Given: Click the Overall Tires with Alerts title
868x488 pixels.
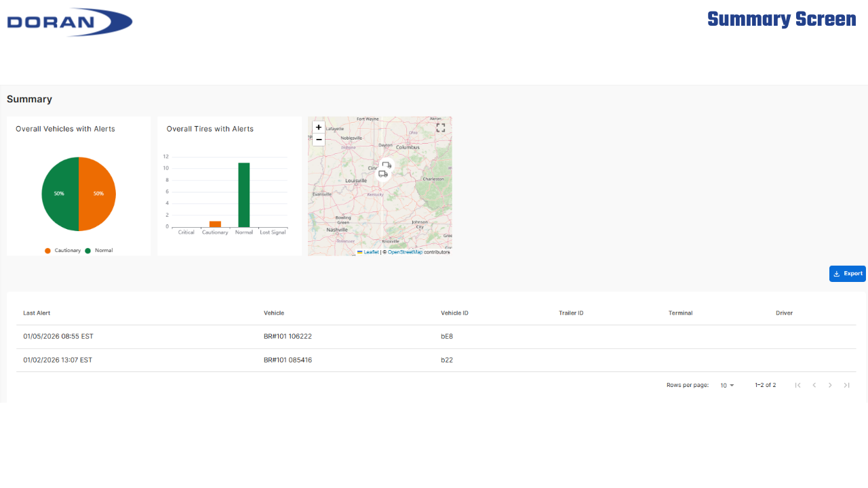Looking at the screenshot, I should (210, 129).
